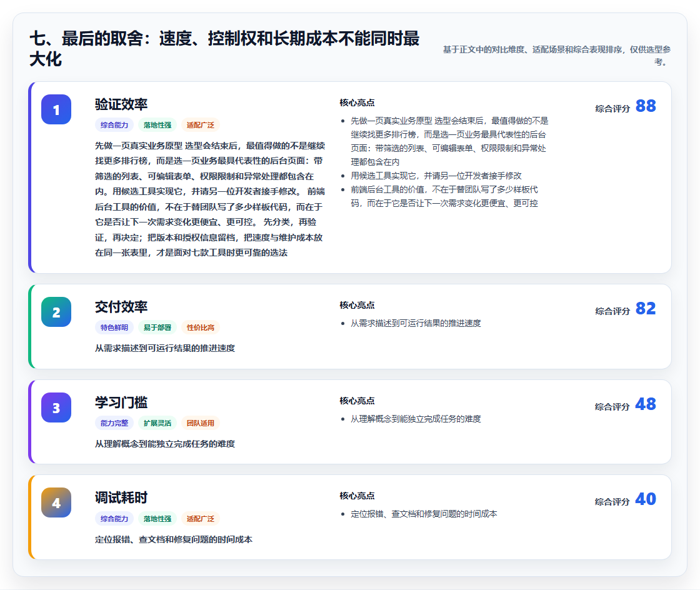Image resolution: width=700 pixels, height=590 pixels.
Task: Click 核心亮点 heading in 调试耗时 card
Action: pos(357,496)
